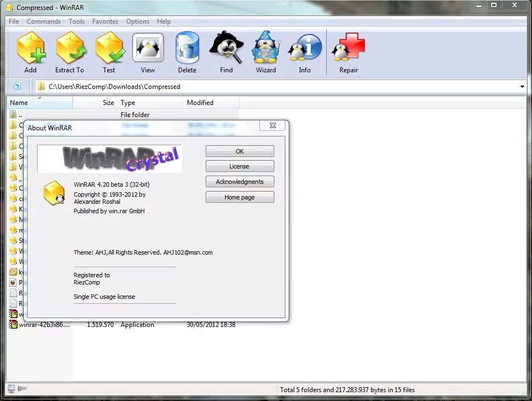Viewport: 532px width, 401px height.
Task: Click the Add toolbar icon
Action: coord(30,48)
